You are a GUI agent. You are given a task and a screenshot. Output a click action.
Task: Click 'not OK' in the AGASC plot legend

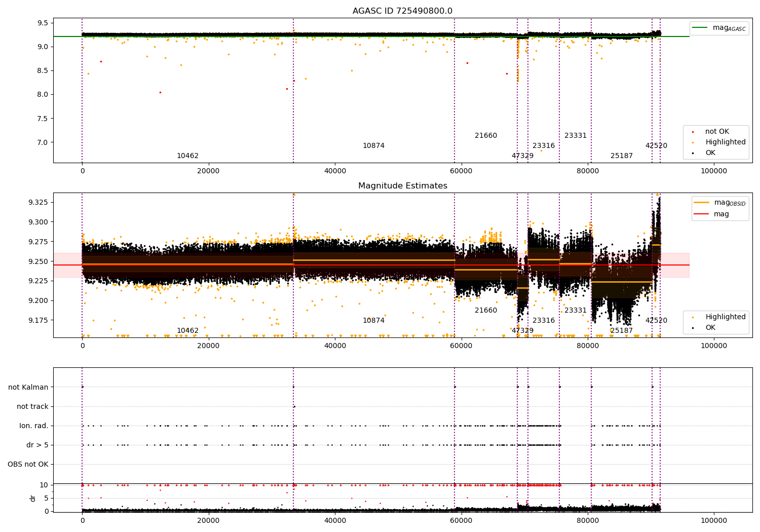coord(717,132)
